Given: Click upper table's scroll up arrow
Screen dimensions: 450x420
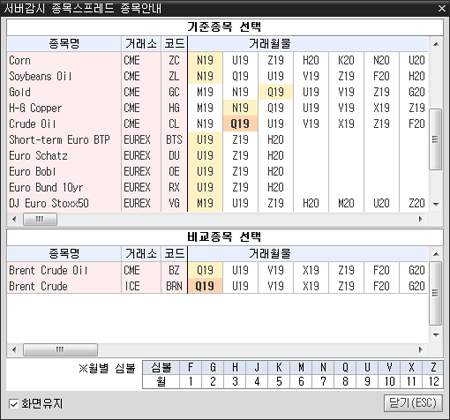Looking at the screenshot, I should pyautogui.click(x=436, y=44).
